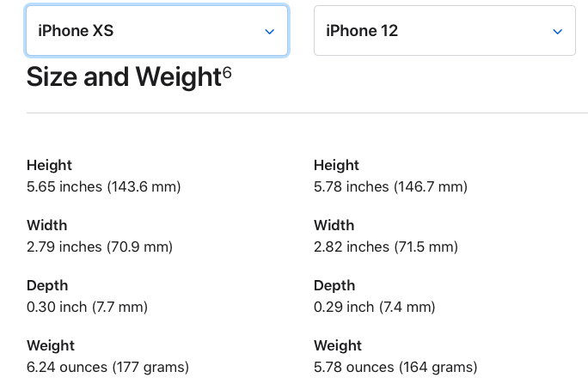588x390 pixels.
Task: Open the iPhone XS model dropdown
Action: (x=156, y=31)
